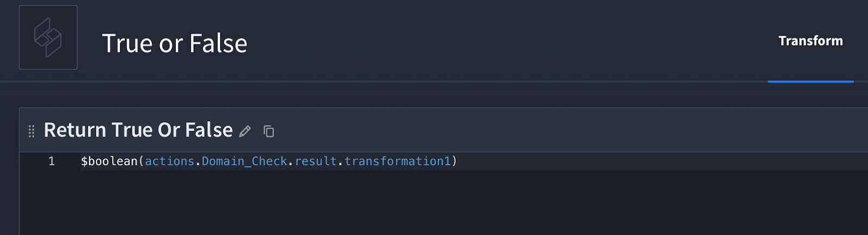This screenshot has width=868, height=235.
Task: Click the opening parenthesis after $boolean
Action: [141, 161]
